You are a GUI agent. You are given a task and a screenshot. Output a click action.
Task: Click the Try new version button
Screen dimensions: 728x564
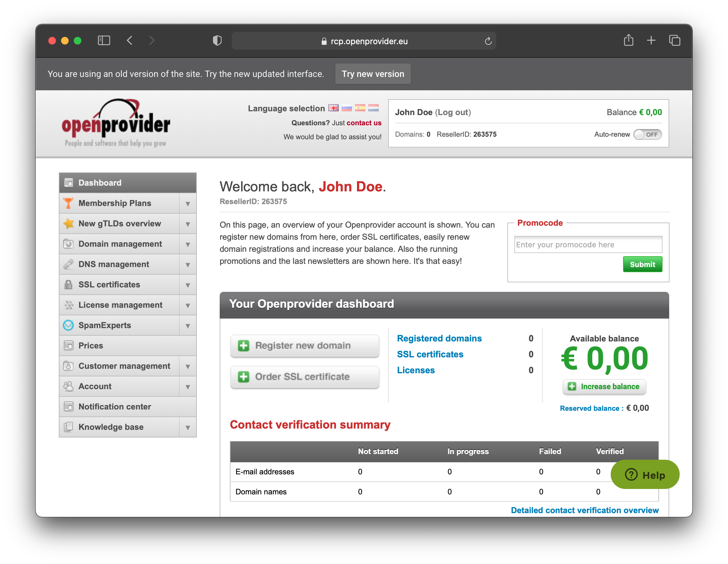pyautogui.click(x=373, y=74)
